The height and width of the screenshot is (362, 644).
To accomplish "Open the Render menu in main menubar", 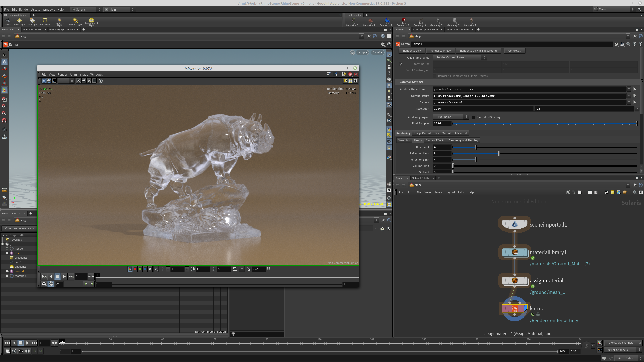I will pyautogui.click(x=24, y=9).
